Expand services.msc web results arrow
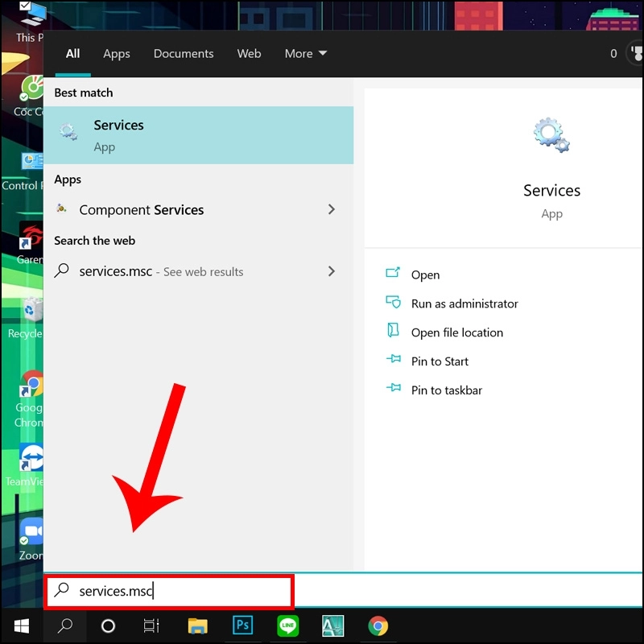 (x=332, y=271)
